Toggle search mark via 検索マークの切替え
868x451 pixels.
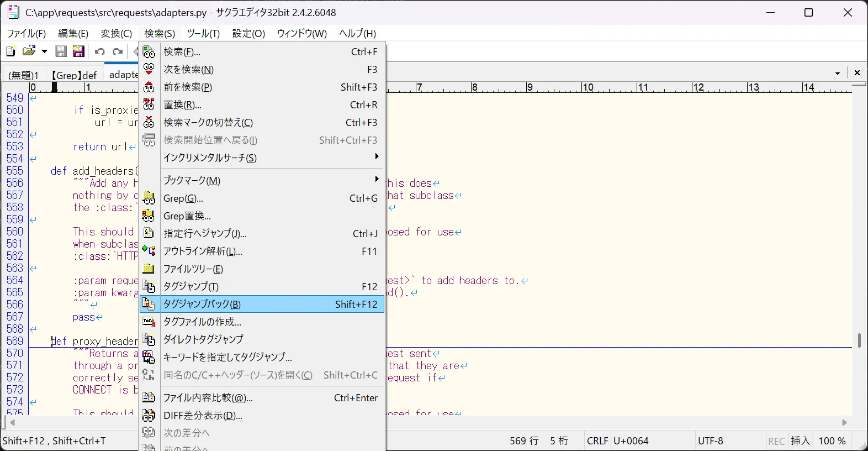point(208,123)
